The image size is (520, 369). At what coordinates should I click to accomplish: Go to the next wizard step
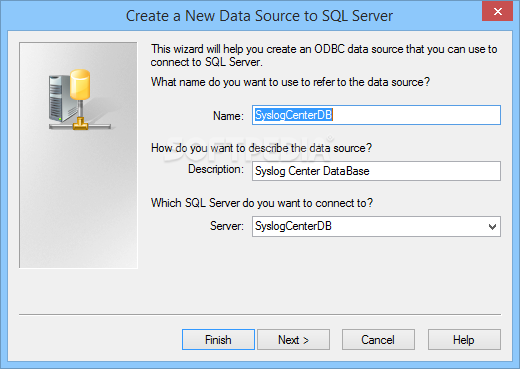point(293,340)
